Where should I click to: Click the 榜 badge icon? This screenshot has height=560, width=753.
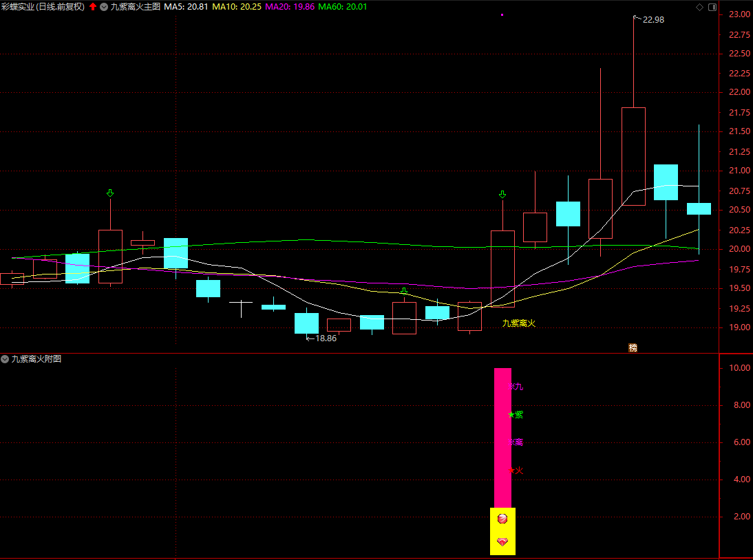pos(633,347)
